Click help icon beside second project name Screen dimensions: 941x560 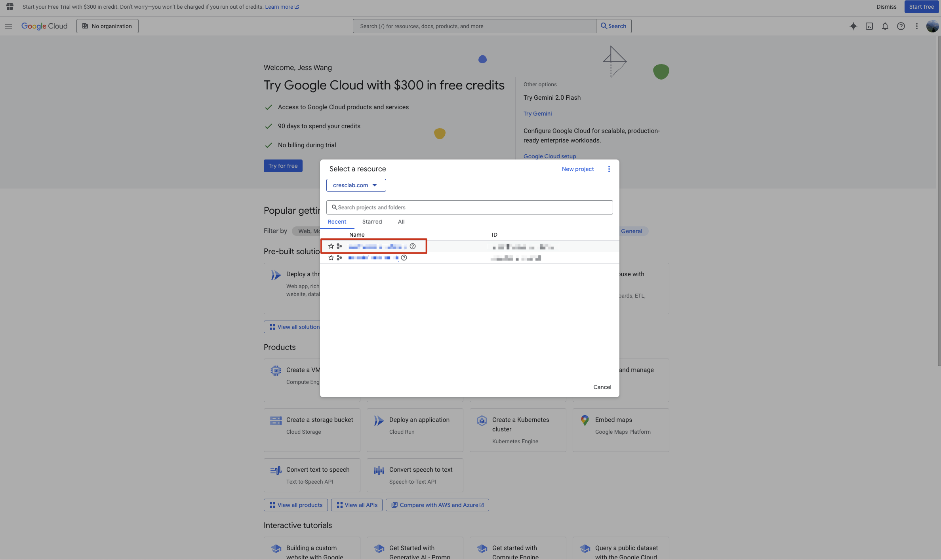[404, 258]
